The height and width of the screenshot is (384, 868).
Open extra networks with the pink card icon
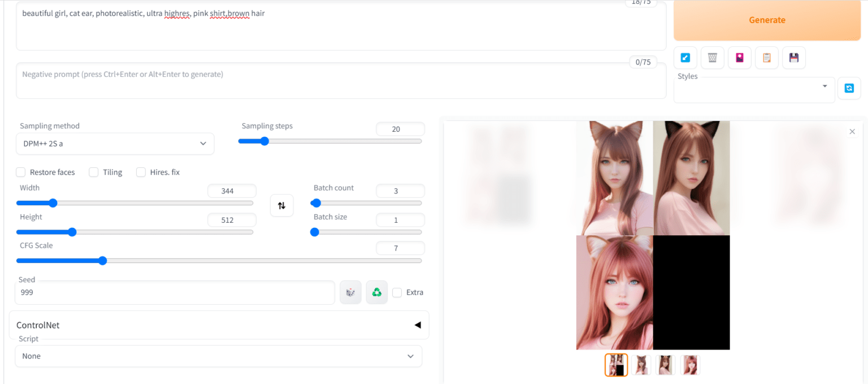coord(739,57)
